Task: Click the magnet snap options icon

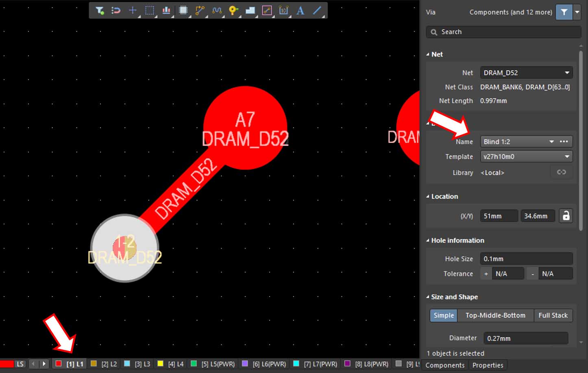Action: tap(116, 11)
